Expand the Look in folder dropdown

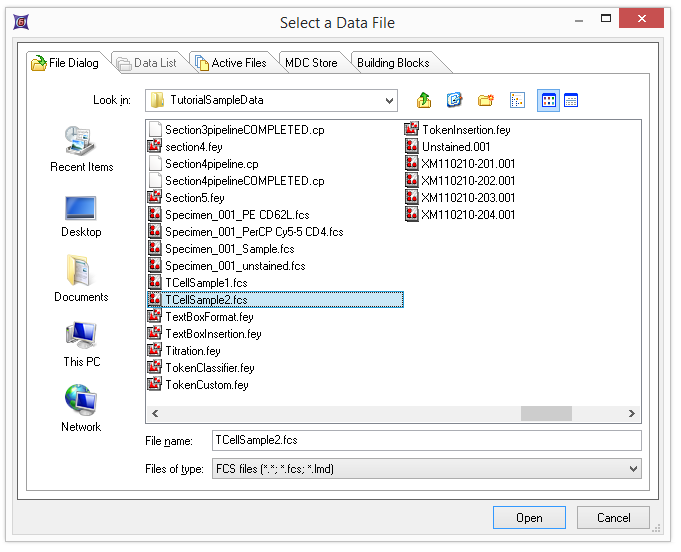coord(389,100)
